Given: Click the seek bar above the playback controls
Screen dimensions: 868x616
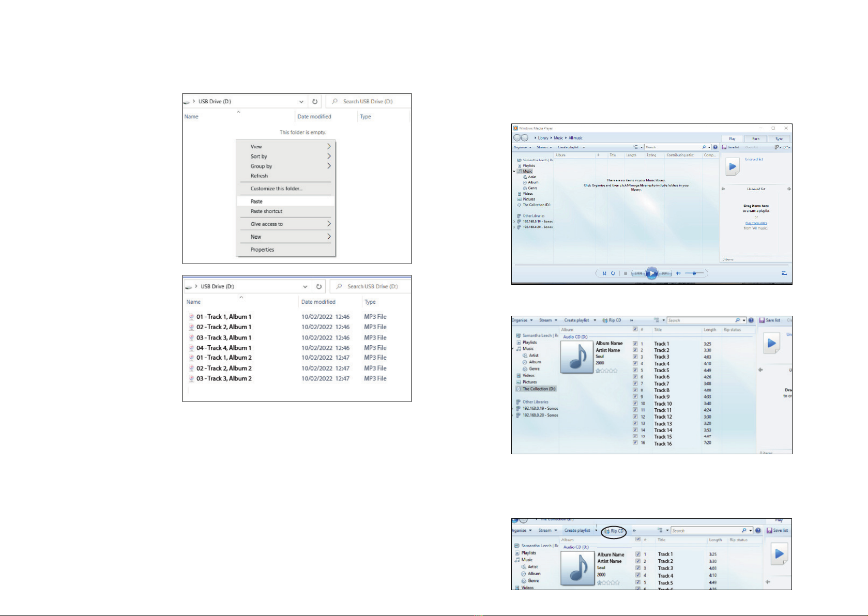Looking at the screenshot, I should (651, 266).
